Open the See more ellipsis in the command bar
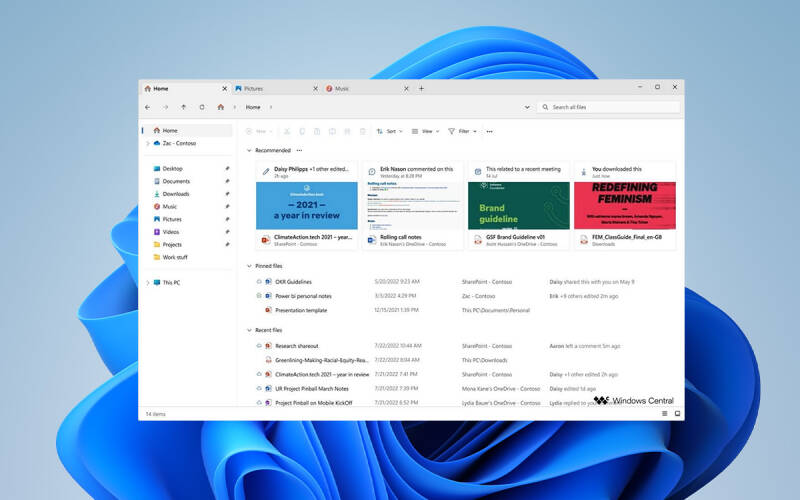This screenshot has height=500, width=800. pos(489,132)
